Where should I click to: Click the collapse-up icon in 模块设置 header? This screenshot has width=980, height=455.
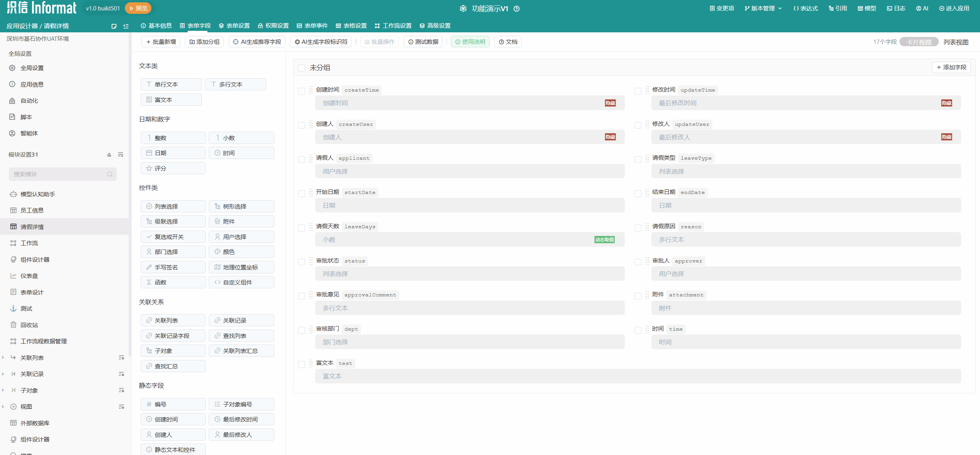coord(109,154)
